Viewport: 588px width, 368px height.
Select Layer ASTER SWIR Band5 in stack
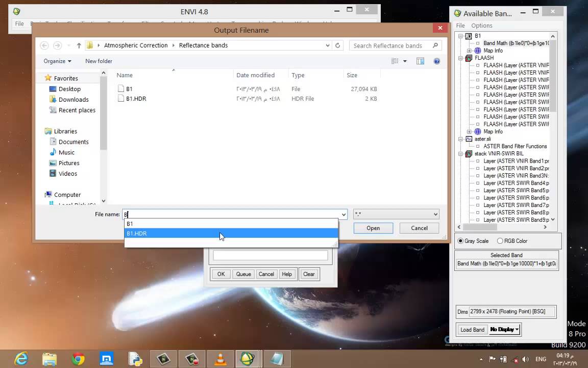516,190
